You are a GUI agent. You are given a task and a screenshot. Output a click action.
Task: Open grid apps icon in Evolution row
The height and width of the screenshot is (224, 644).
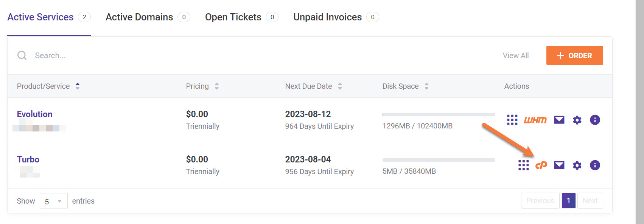click(x=512, y=120)
